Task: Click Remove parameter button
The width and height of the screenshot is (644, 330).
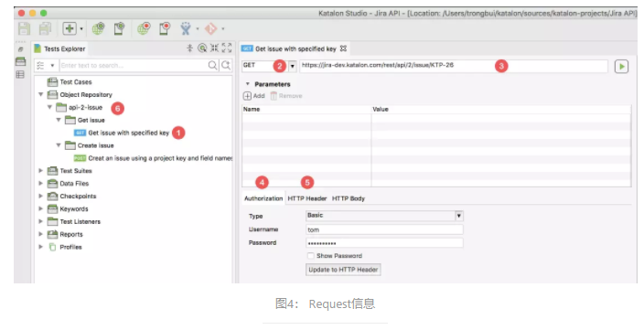Action: 286,96
